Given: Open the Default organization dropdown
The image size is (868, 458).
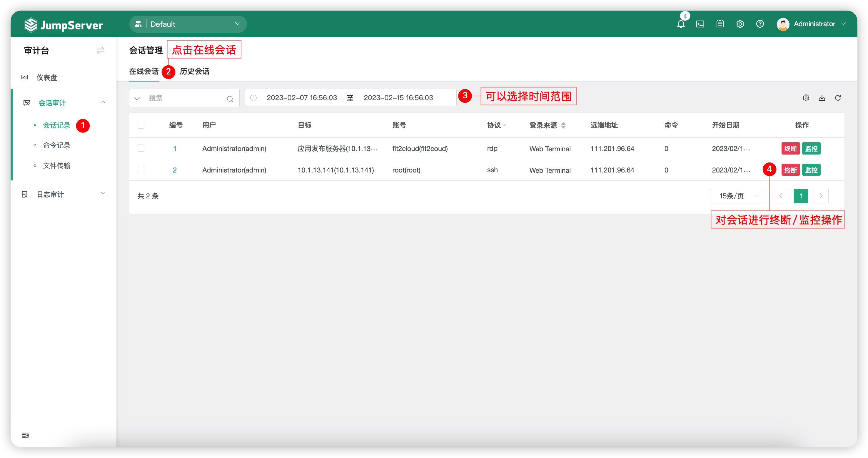Looking at the screenshot, I should [x=188, y=24].
